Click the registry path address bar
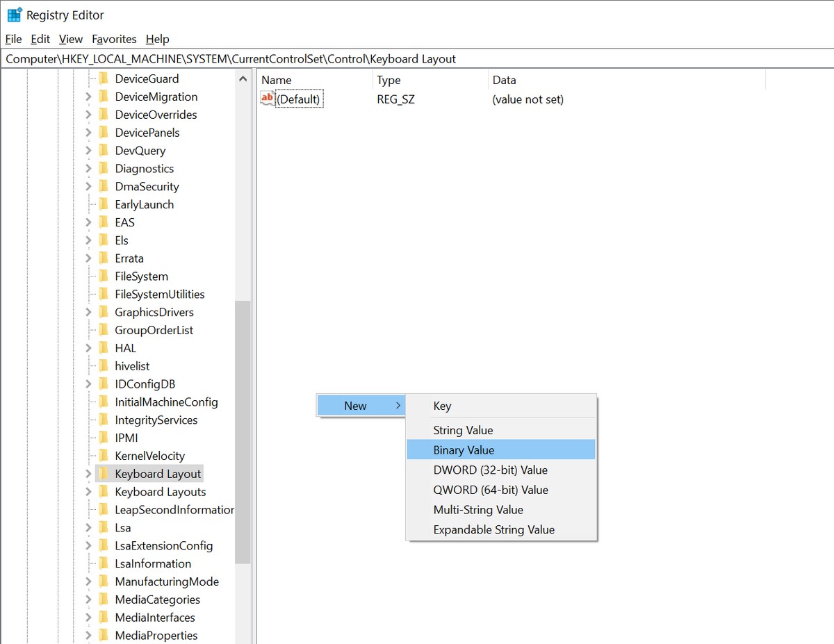 click(417, 59)
